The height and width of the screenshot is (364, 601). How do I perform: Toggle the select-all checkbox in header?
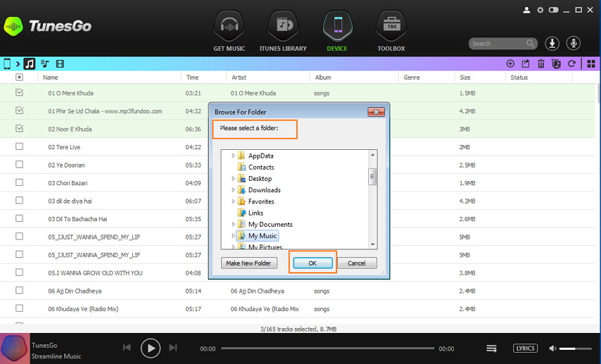(x=19, y=77)
